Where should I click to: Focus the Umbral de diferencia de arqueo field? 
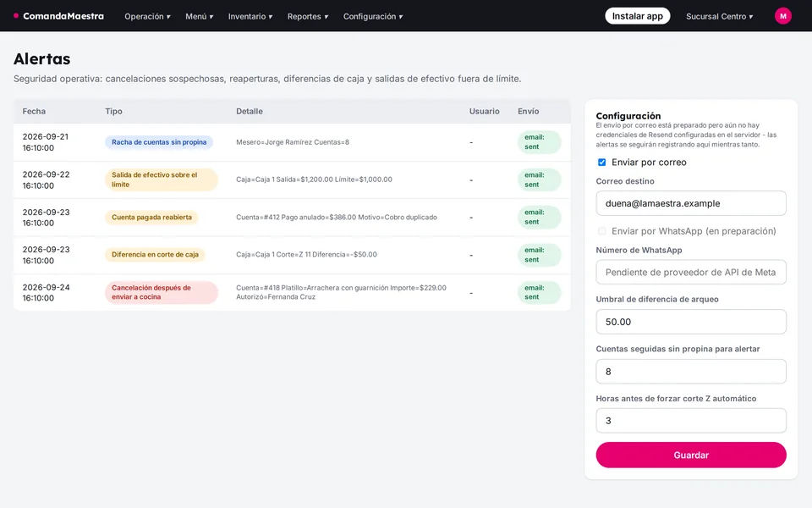691,322
